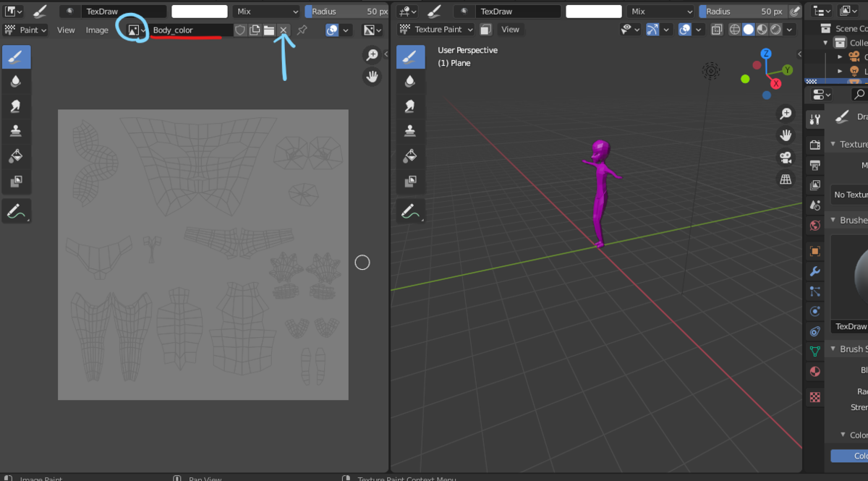The width and height of the screenshot is (868, 481).
Task: Click white color swatch in image editor header
Action: coord(200,12)
